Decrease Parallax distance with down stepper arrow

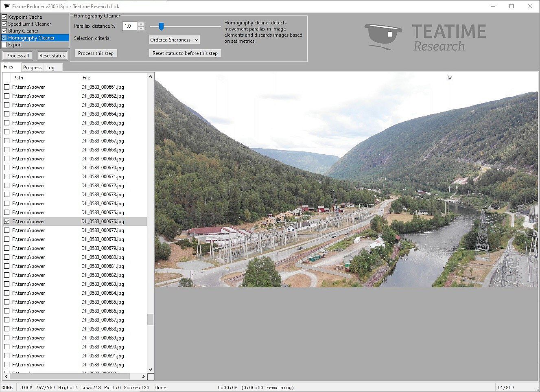click(x=141, y=28)
